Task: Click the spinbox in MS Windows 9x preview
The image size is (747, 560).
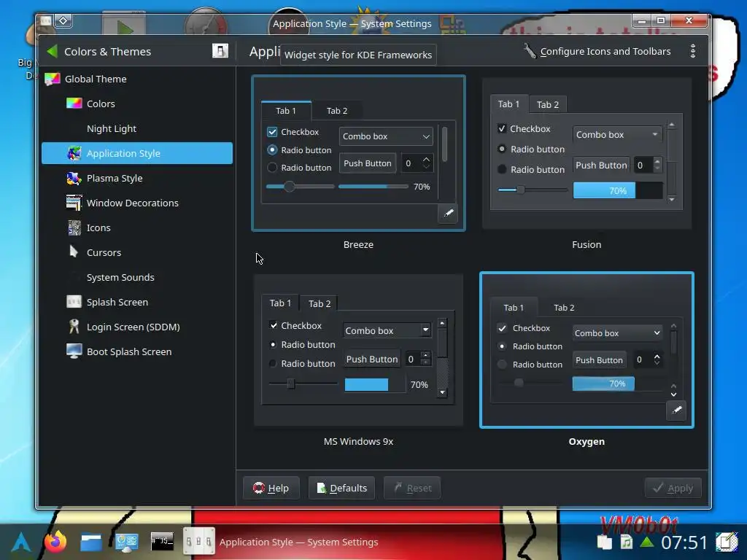Action: click(418, 359)
